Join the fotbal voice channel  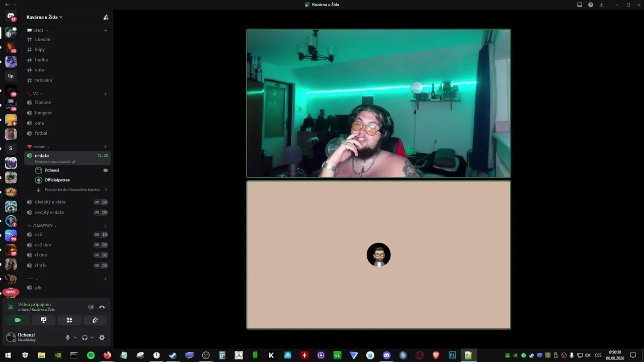click(67, 133)
